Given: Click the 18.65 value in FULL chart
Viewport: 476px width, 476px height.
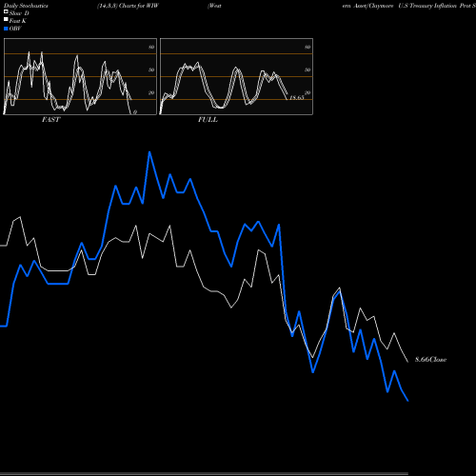Looking at the screenshot, I should (x=297, y=97).
